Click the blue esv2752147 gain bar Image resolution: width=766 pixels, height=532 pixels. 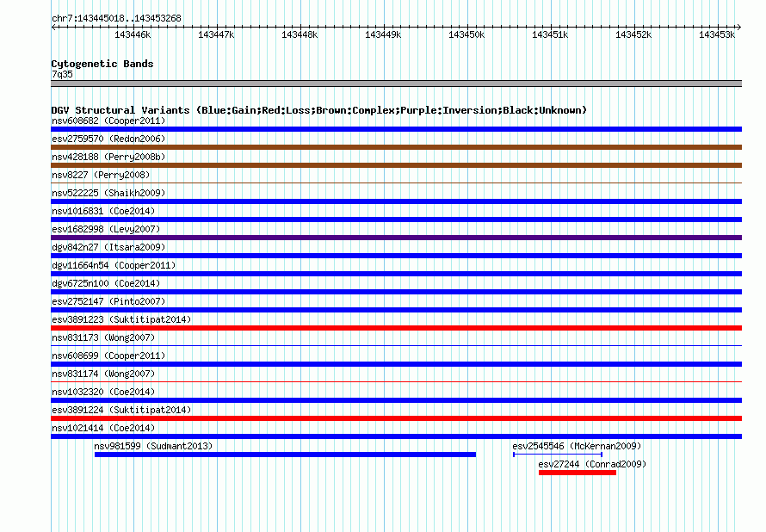click(x=396, y=310)
